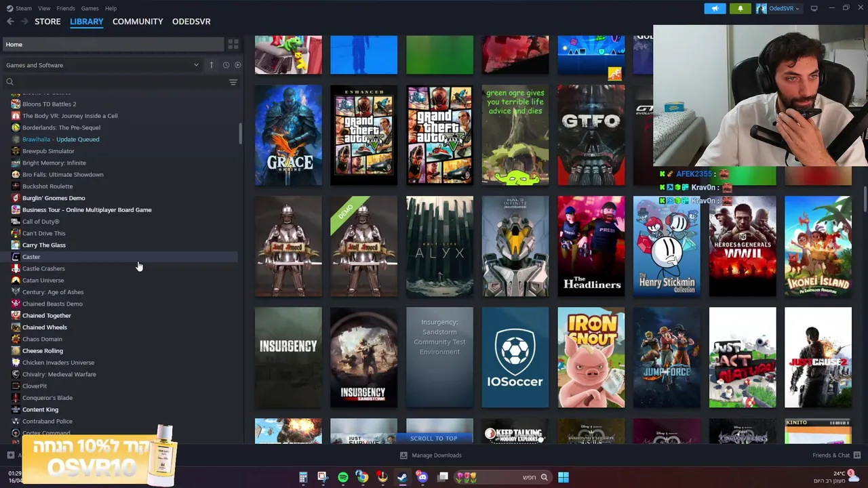This screenshot has height=488, width=868.
Task: Select Call of Duty in game list
Action: [41, 222]
